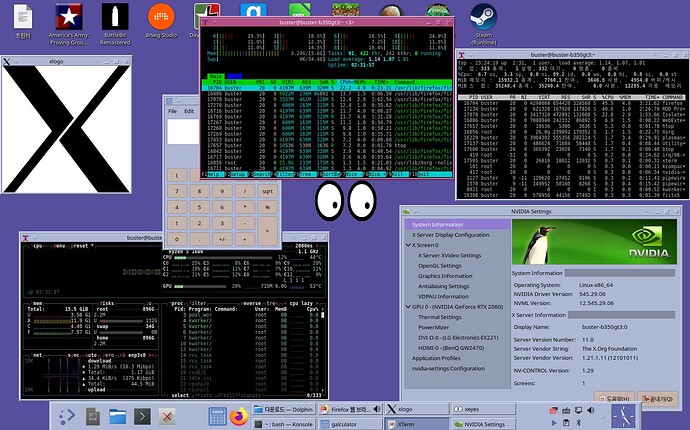Image resolution: width=690 pixels, height=430 pixels.
Task: Click the analog clock on the panel
Action: (623, 416)
